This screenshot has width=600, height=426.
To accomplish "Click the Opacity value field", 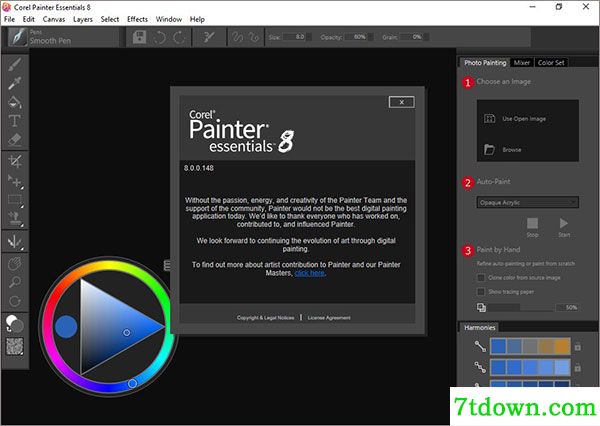I will click(x=356, y=37).
